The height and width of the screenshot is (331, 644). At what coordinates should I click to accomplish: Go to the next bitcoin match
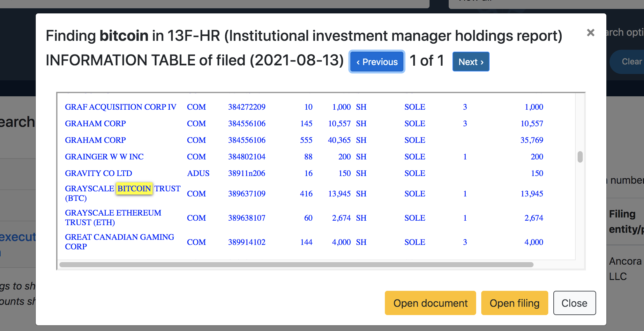(x=471, y=62)
